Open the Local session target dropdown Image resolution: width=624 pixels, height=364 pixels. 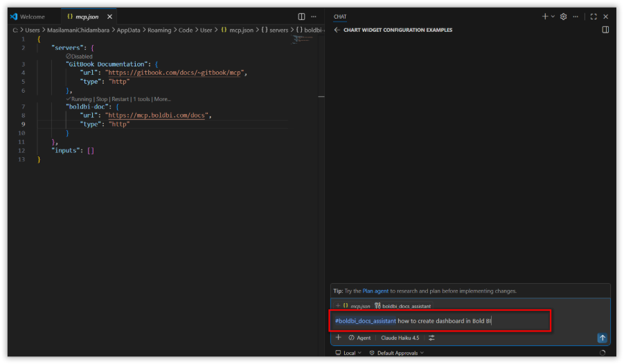coord(348,353)
